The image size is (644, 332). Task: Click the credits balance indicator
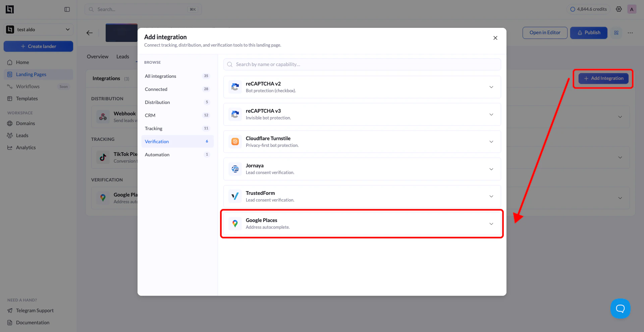[x=588, y=9]
